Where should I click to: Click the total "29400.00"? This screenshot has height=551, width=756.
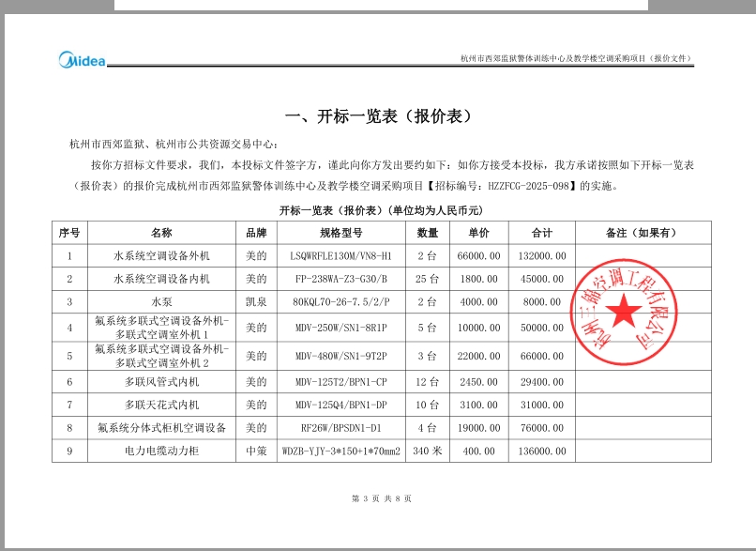pos(542,382)
